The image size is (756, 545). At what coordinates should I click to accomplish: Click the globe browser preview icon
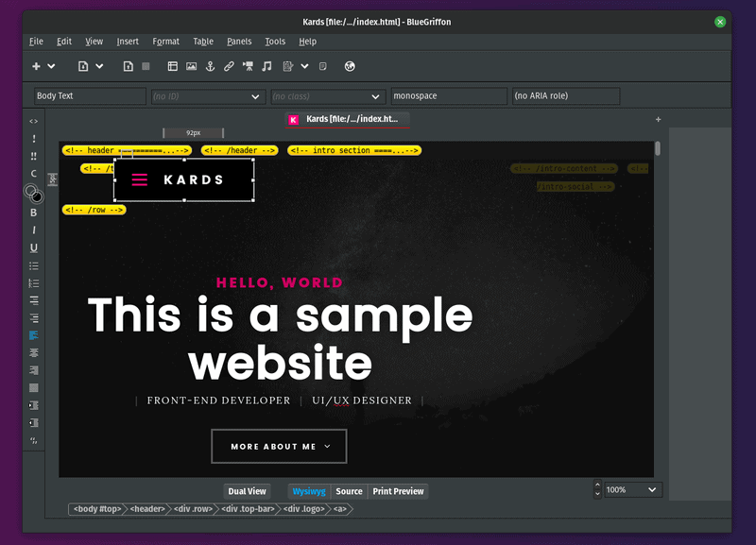350,66
